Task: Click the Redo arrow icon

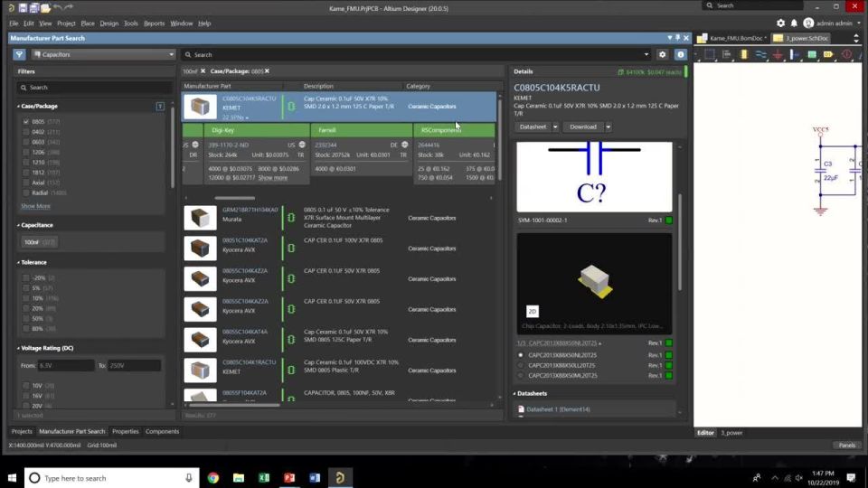Action: pos(69,7)
